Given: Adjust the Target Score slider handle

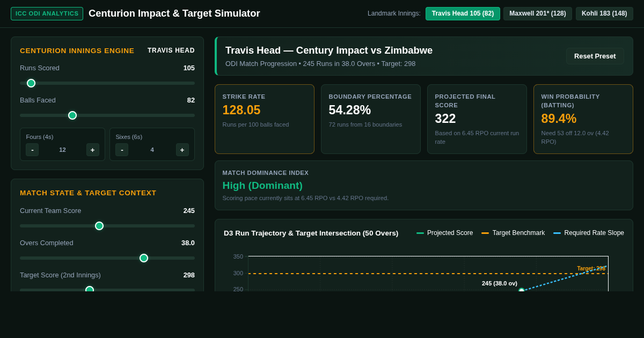Looking at the screenshot, I should point(90,290).
